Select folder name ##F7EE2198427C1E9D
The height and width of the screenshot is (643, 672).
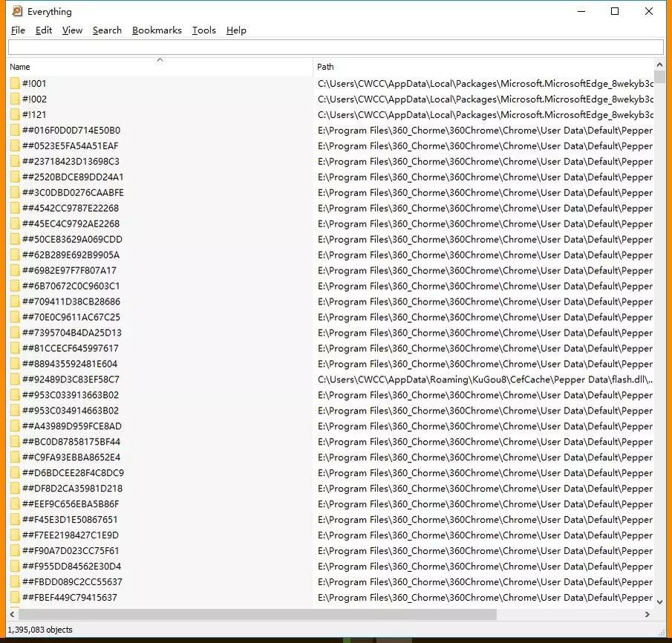pos(71,535)
